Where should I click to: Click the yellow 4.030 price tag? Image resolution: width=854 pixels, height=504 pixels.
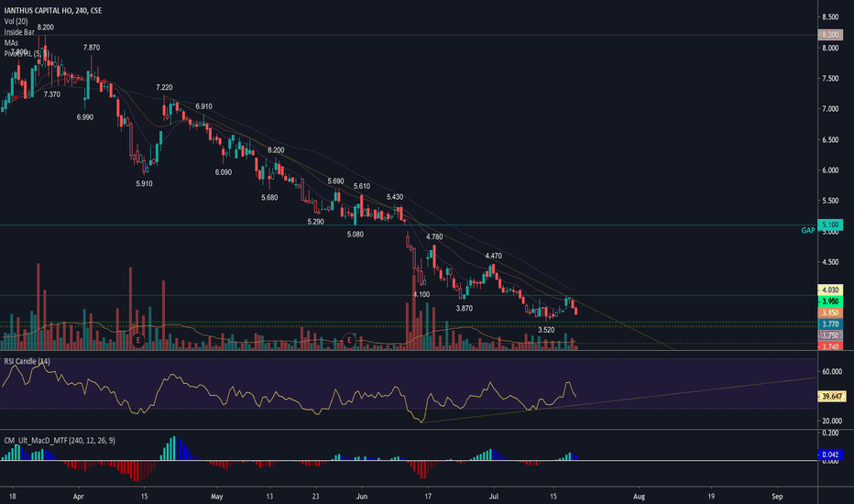[830, 290]
